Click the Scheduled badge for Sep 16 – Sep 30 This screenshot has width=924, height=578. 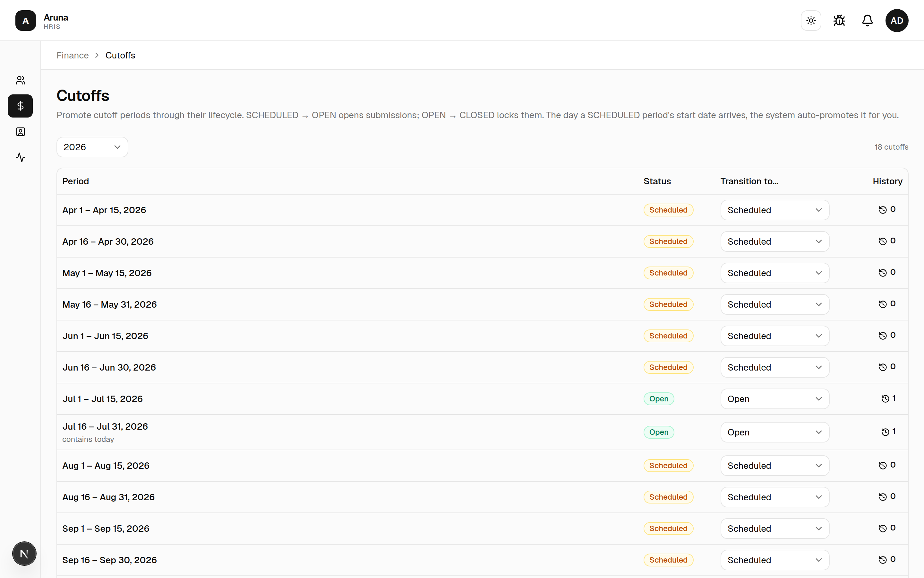click(668, 560)
